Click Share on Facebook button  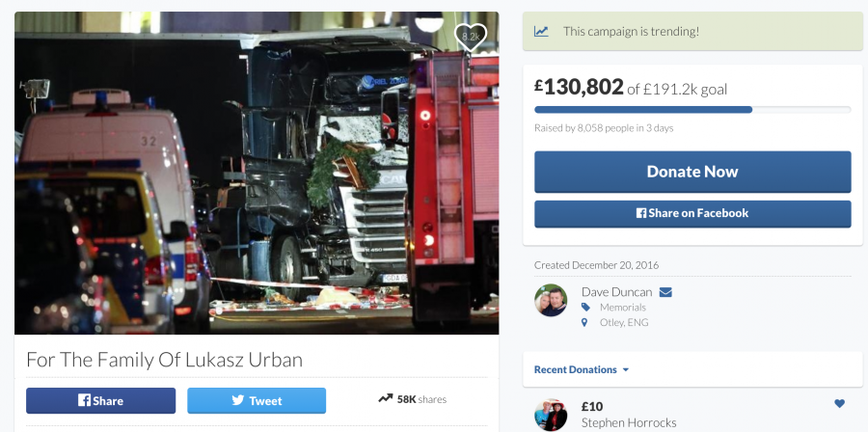(692, 213)
